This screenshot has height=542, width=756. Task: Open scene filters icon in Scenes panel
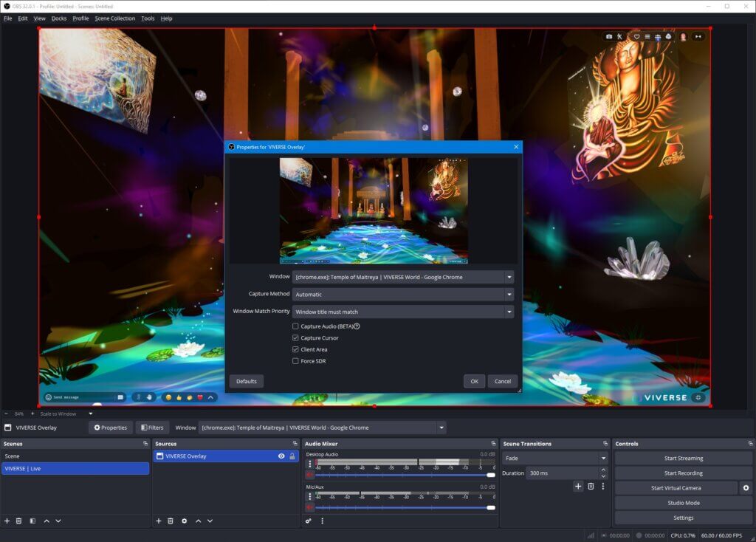pos(32,521)
